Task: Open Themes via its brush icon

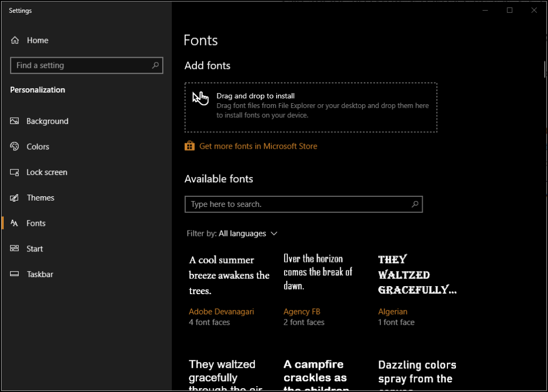Action: (14, 197)
